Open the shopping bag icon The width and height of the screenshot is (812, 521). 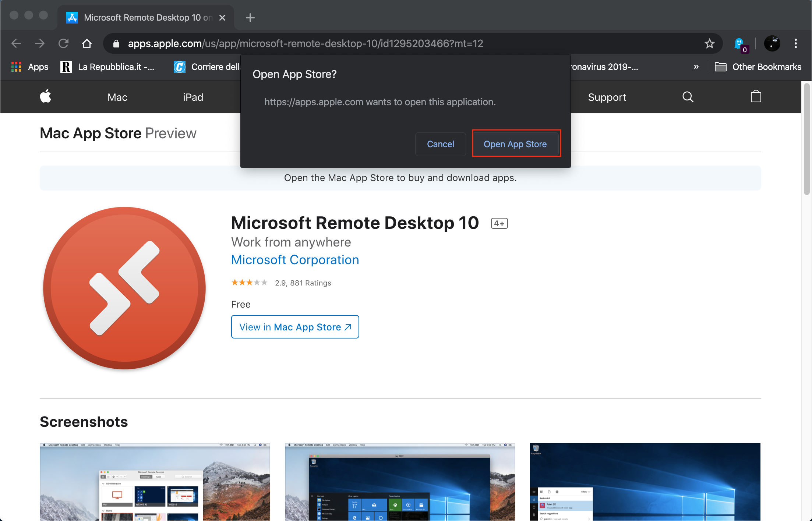(x=756, y=96)
